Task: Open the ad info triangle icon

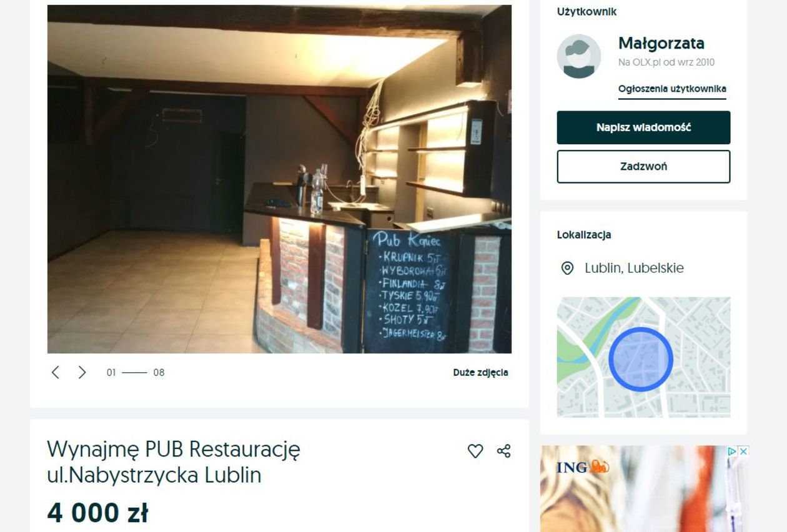Action: (x=731, y=451)
